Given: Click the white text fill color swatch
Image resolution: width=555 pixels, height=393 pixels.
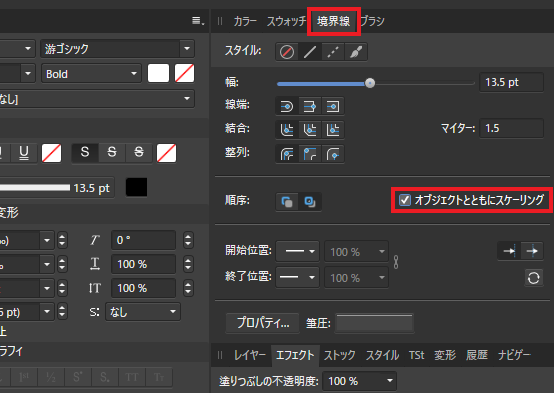Looking at the screenshot, I should point(158,74).
